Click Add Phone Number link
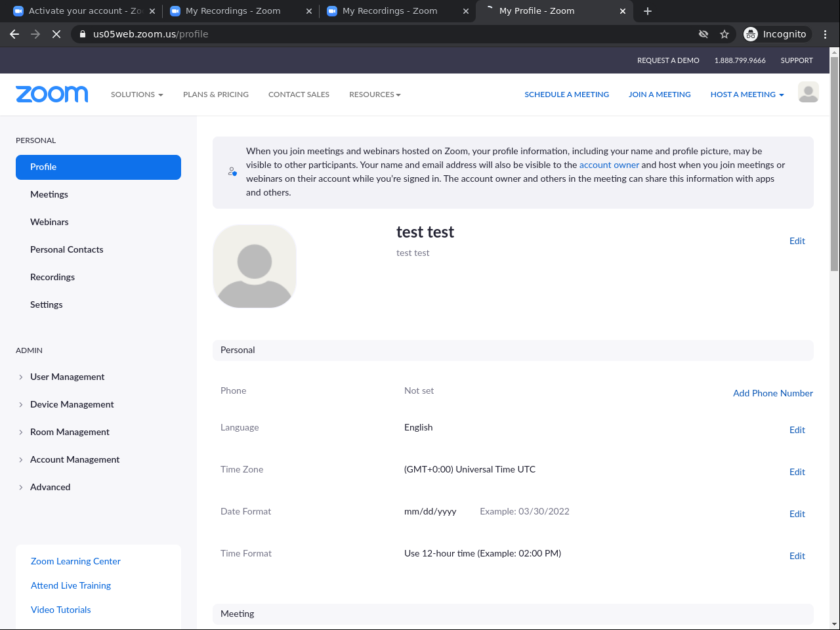 pyautogui.click(x=772, y=393)
